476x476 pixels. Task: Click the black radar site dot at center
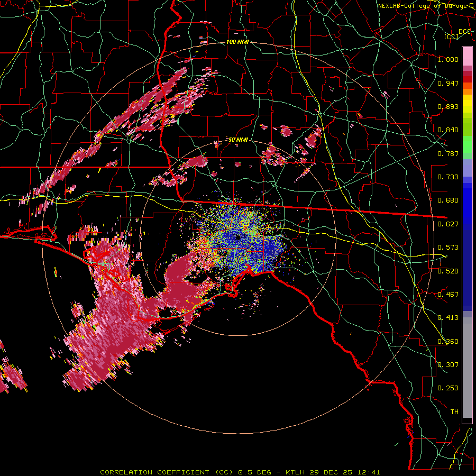[x=238, y=237]
